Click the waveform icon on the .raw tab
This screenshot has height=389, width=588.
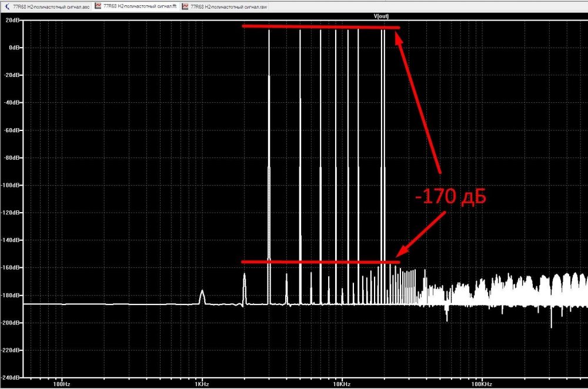(x=186, y=6)
